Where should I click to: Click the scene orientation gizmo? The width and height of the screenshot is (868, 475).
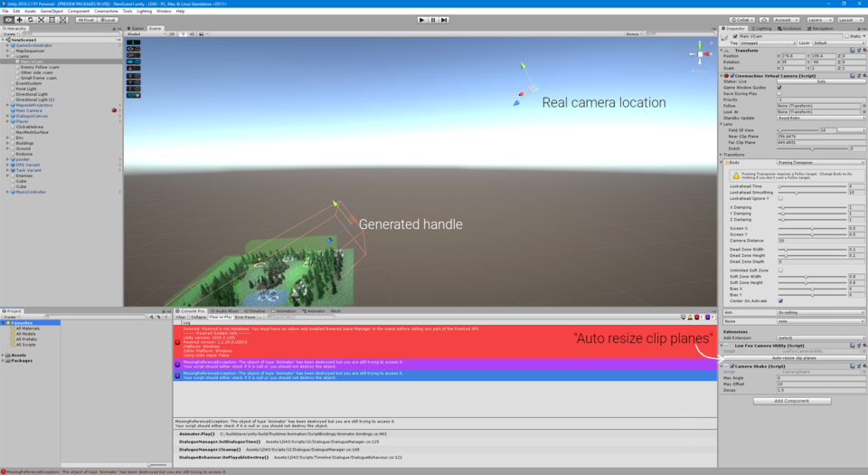tap(700, 54)
